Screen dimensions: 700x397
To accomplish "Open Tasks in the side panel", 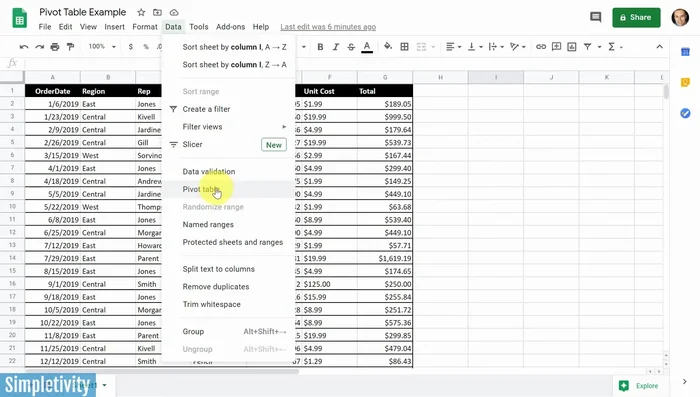I will tap(685, 113).
